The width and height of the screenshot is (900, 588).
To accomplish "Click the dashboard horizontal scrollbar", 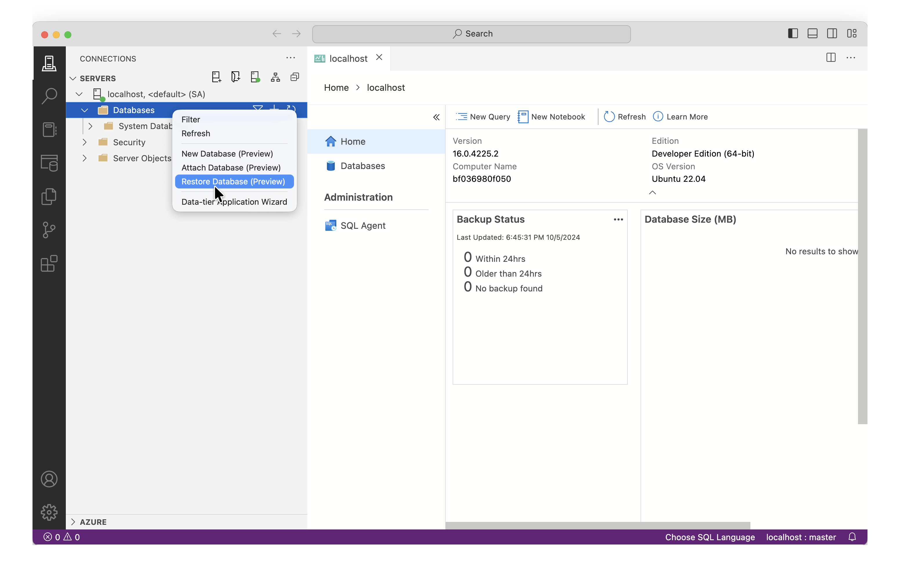I will (598, 525).
